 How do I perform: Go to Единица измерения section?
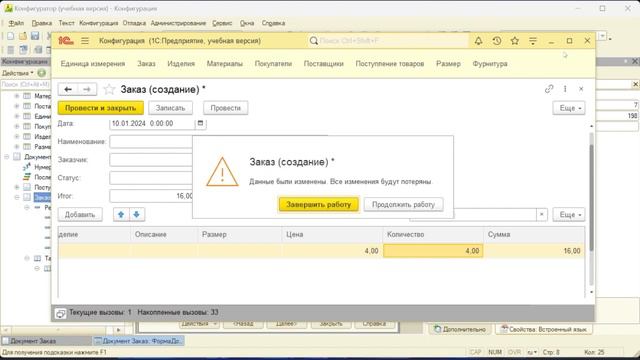click(x=93, y=64)
